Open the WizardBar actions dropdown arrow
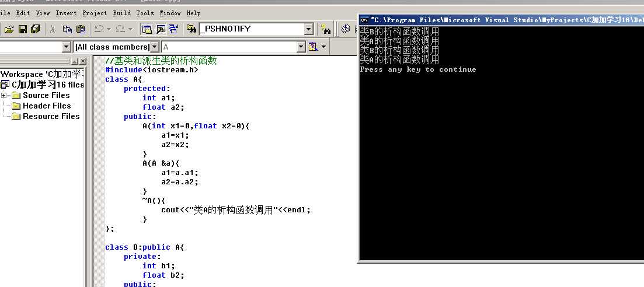The image size is (644, 287). pyautogui.click(x=323, y=47)
